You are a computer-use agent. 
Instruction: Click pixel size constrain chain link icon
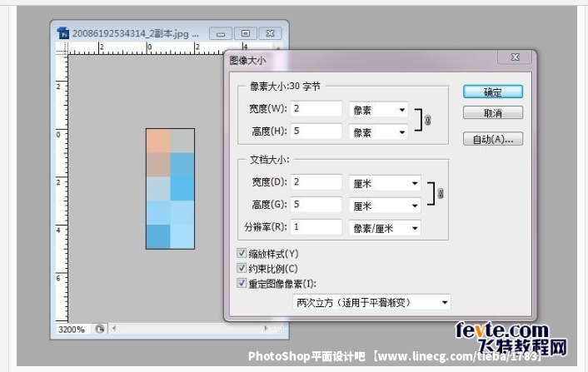click(427, 120)
